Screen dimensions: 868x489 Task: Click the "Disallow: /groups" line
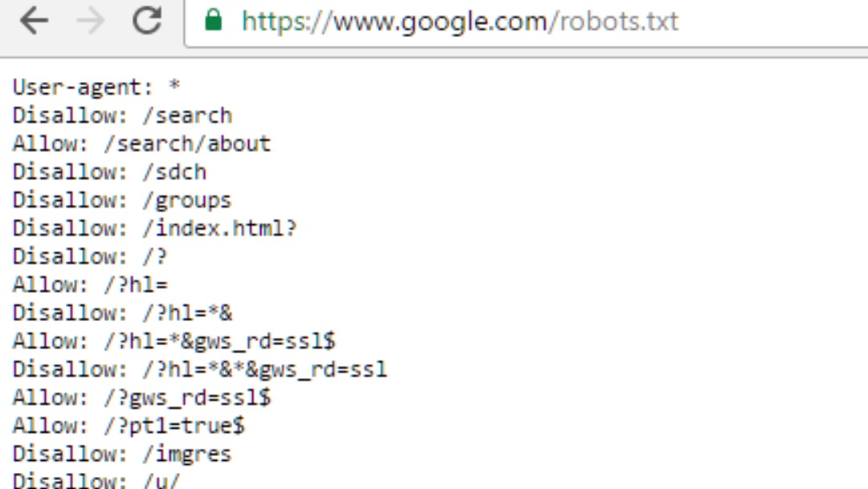(x=122, y=199)
